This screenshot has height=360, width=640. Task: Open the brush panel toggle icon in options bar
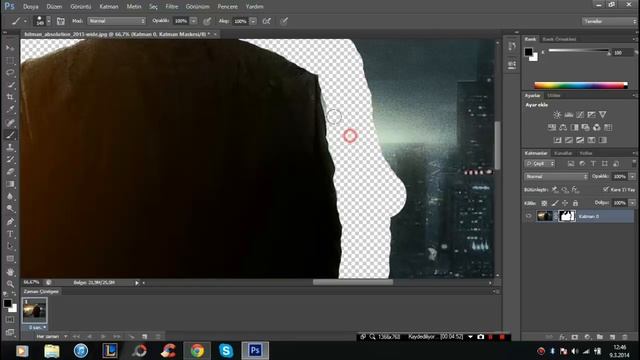(60, 21)
